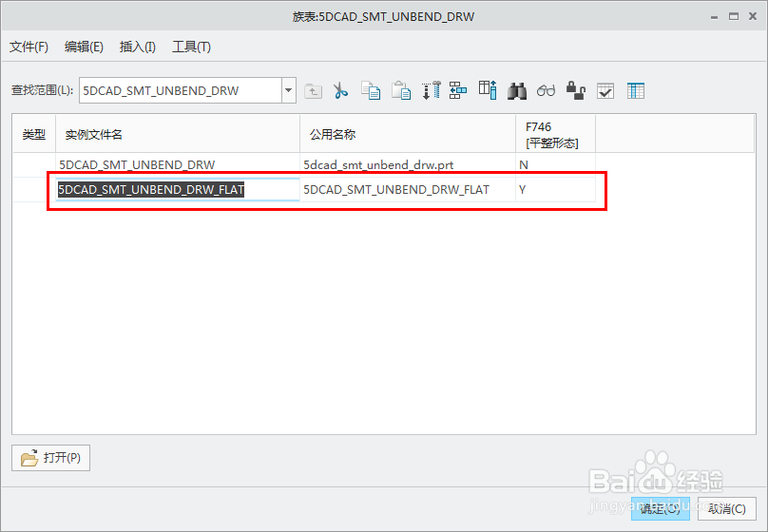Image resolution: width=768 pixels, height=532 pixels.
Task: Minimize the 族表 dialog window
Action: 714,17
